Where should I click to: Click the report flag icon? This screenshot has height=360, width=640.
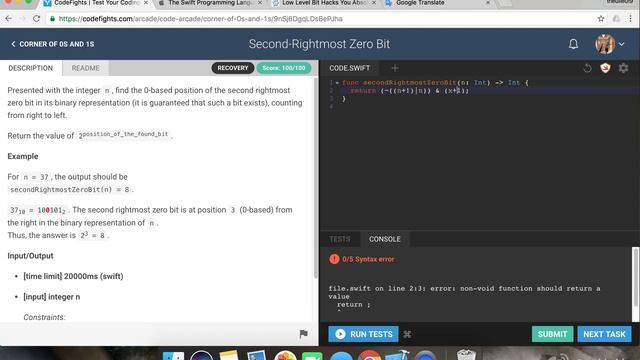303,334
